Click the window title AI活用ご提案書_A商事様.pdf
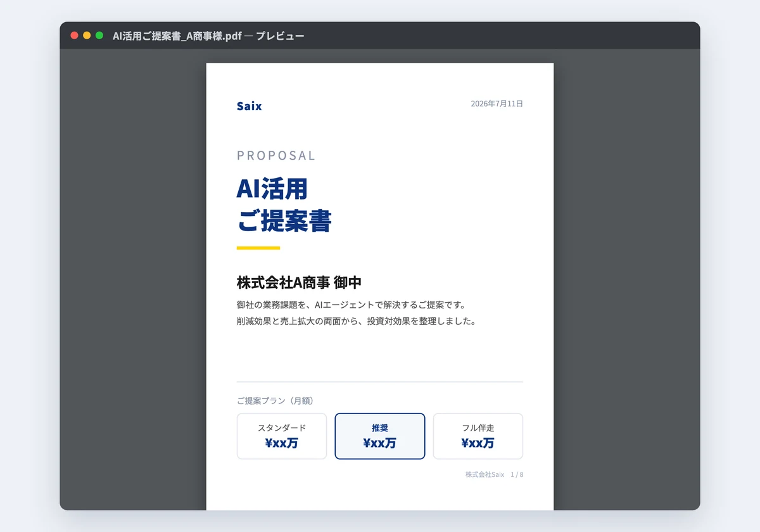Screen dimensions: 760x532 click(x=177, y=36)
